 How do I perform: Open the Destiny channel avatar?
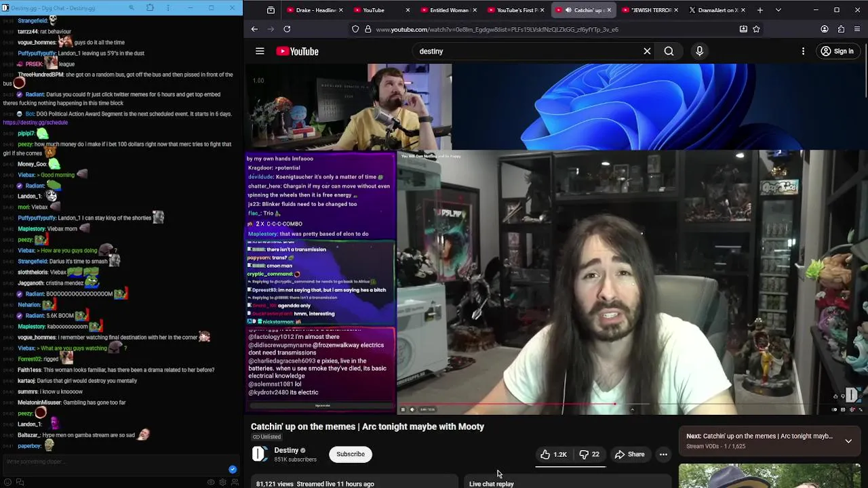260,454
